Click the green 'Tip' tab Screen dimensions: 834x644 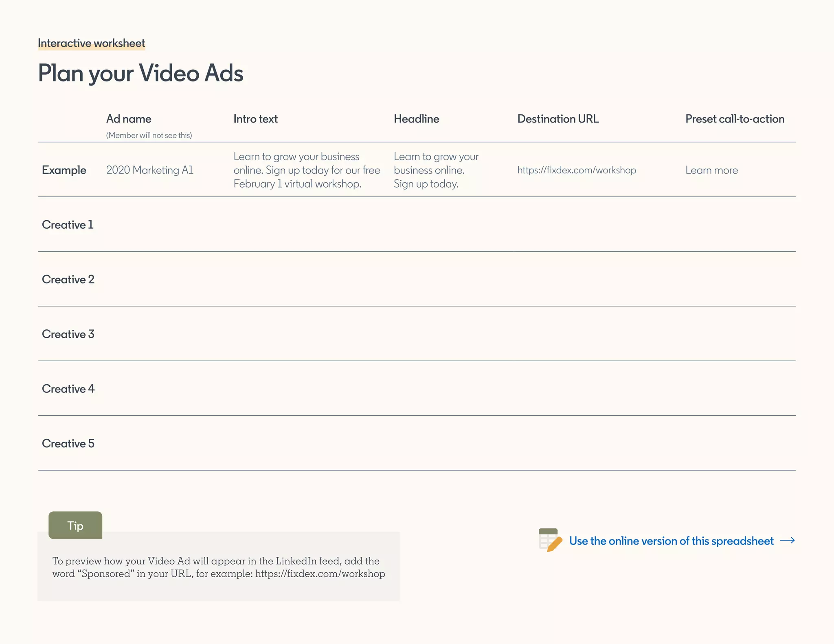(75, 525)
